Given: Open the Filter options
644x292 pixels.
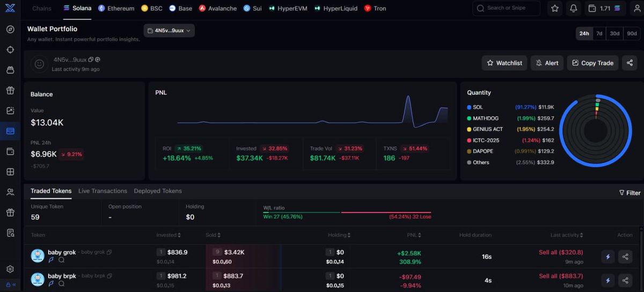Looking at the screenshot, I should [630, 193].
